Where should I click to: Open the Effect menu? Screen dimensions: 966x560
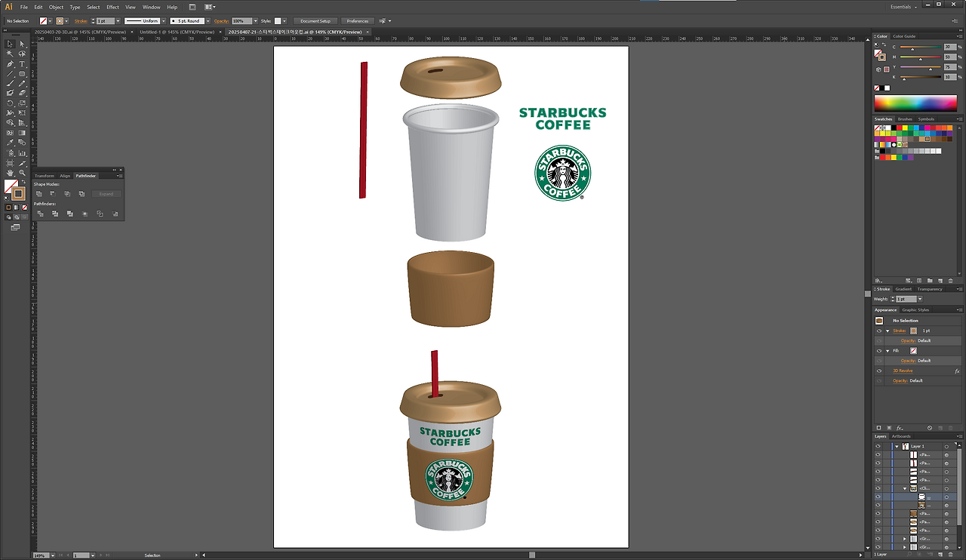click(x=112, y=7)
